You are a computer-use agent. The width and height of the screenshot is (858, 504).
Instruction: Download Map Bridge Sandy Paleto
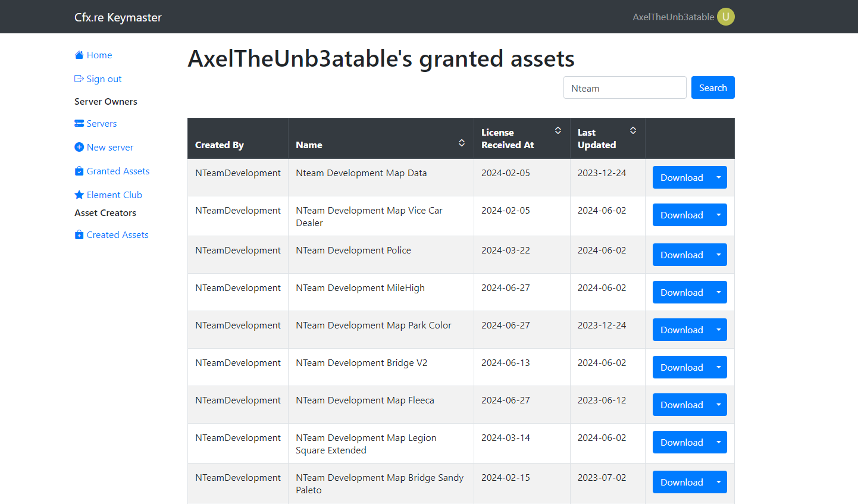682,482
